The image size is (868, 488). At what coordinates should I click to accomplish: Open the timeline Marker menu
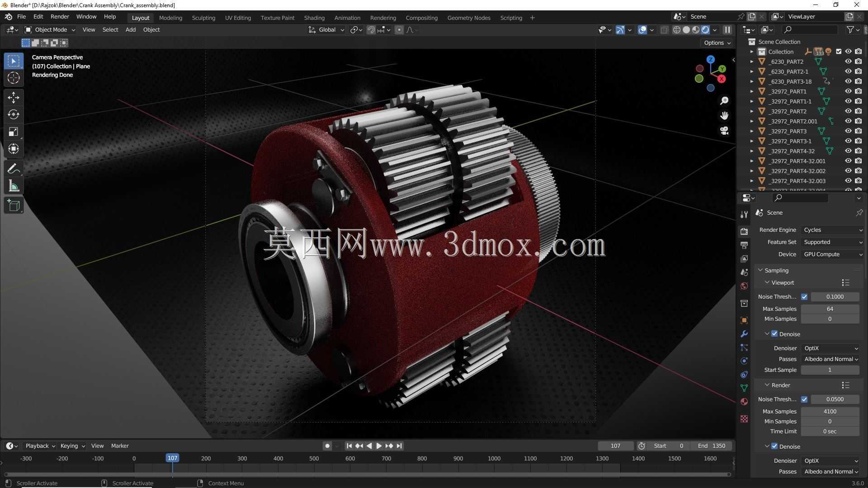[x=120, y=446]
